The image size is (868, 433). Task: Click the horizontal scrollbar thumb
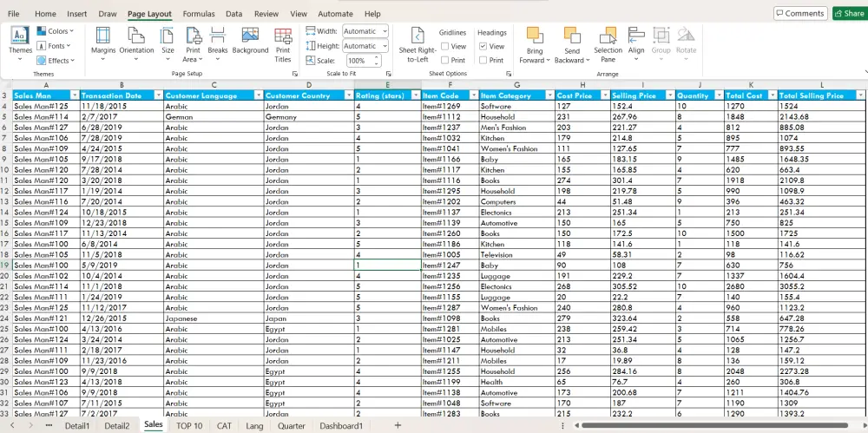point(716,425)
